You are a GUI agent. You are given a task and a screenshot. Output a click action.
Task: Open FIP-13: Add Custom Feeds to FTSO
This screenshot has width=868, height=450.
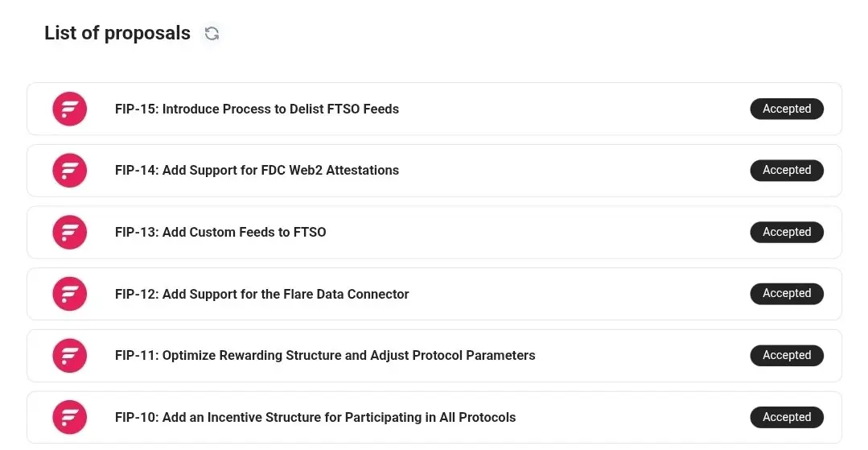[220, 233]
